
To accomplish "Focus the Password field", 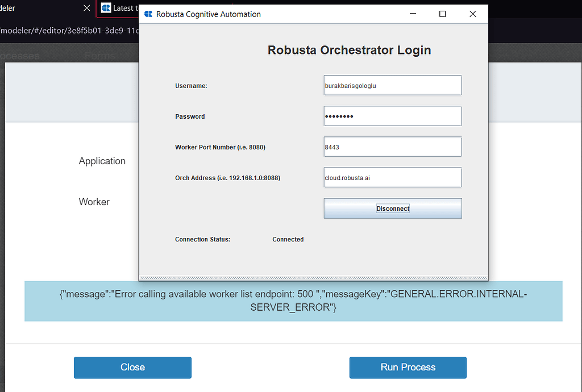I will tap(392, 116).
